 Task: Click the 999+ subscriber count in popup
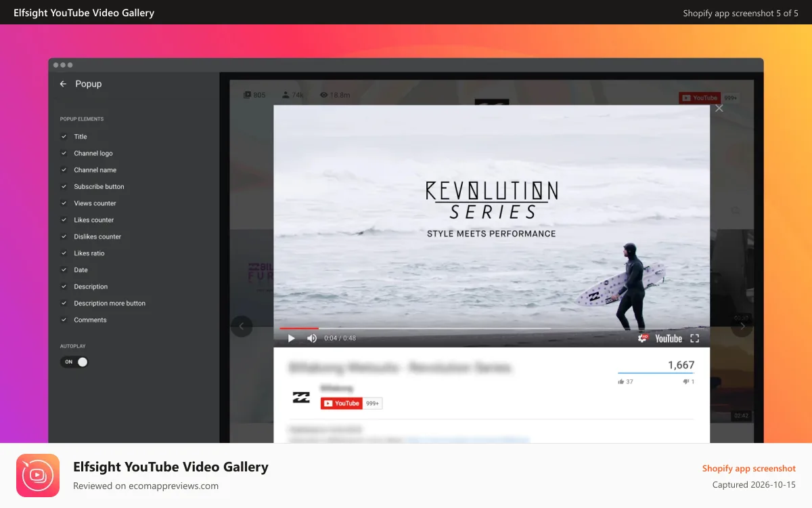pos(373,403)
